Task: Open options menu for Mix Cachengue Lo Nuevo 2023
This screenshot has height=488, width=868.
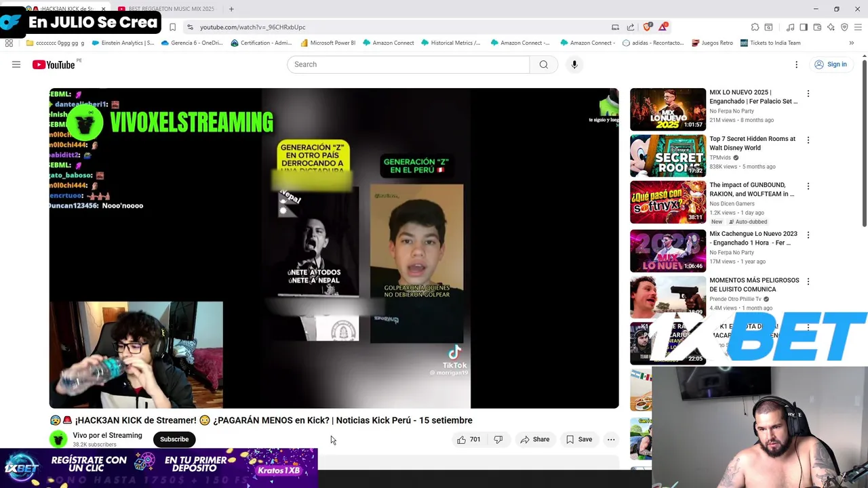Action: (x=808, y=235)
